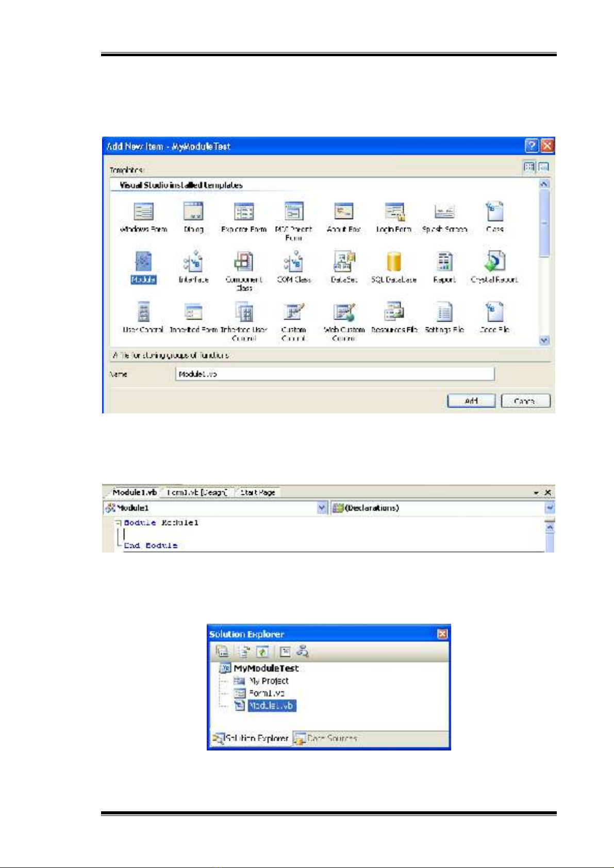Screen dimensions: 614x868
Task: Select Form1.vb in Solution Explorer tree
Action: click(267, 693)
